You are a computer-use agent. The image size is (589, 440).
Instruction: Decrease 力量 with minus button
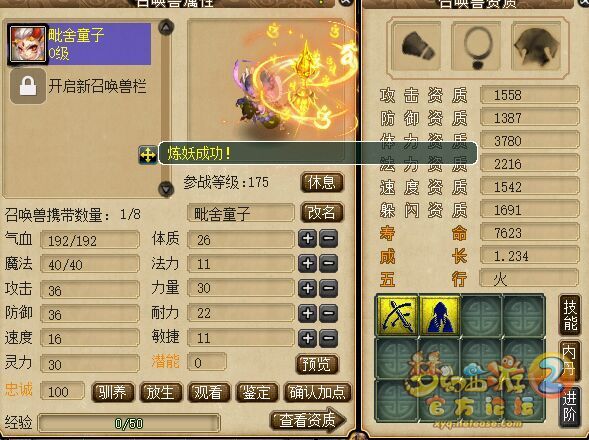pyautogui.click(x=328, y=289)
